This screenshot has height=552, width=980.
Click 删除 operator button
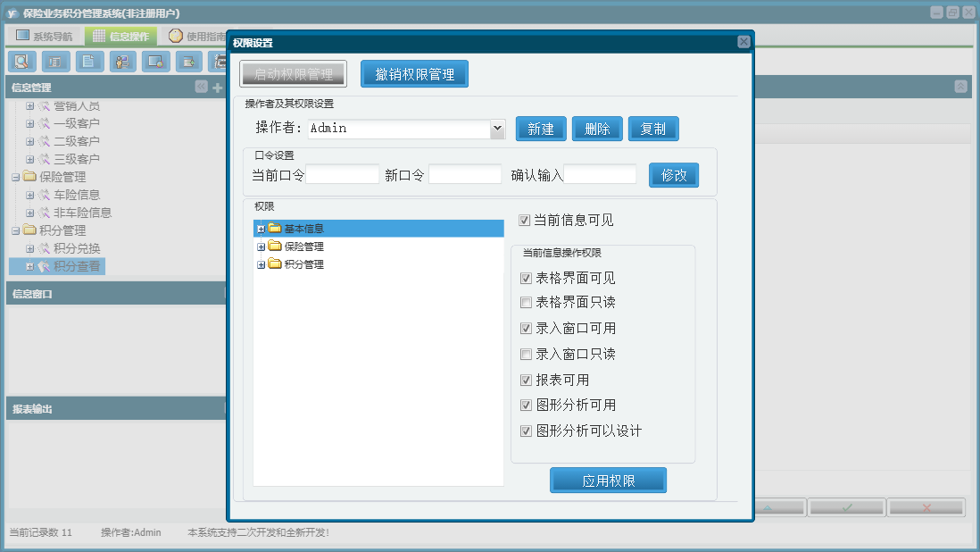tap(597, 129)
